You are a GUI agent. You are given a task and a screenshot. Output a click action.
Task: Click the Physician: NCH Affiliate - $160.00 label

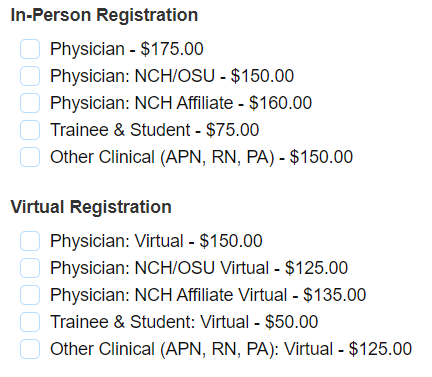181,103
